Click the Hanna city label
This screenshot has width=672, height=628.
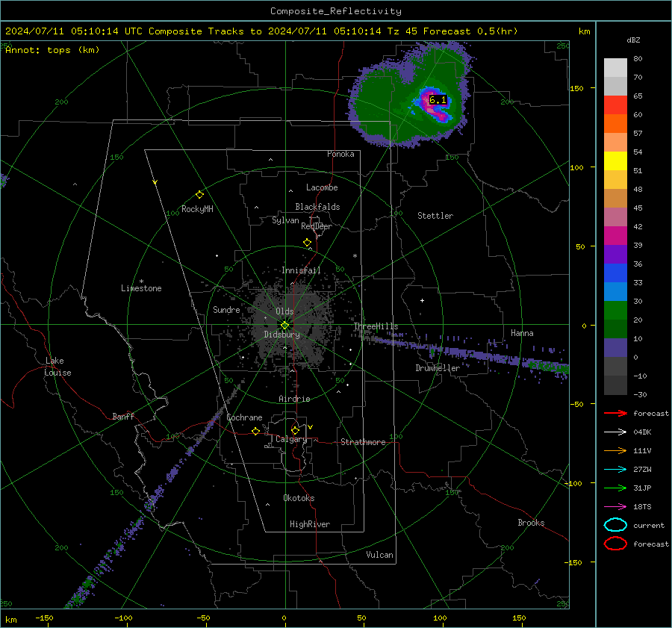[522, 333]
